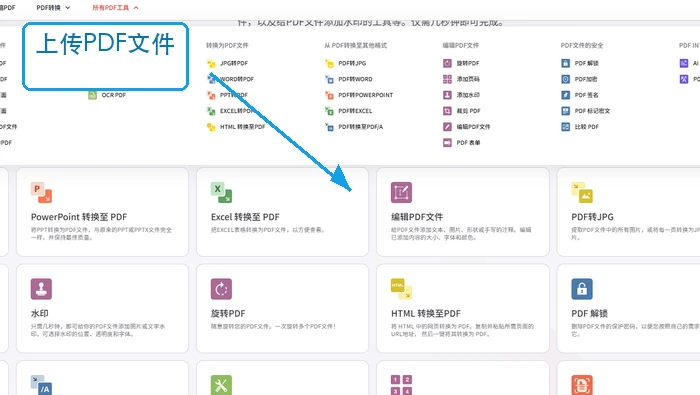Click the PDF转POWERPOINT menu icon
This screenshot has width=700, height=395.
329,95
